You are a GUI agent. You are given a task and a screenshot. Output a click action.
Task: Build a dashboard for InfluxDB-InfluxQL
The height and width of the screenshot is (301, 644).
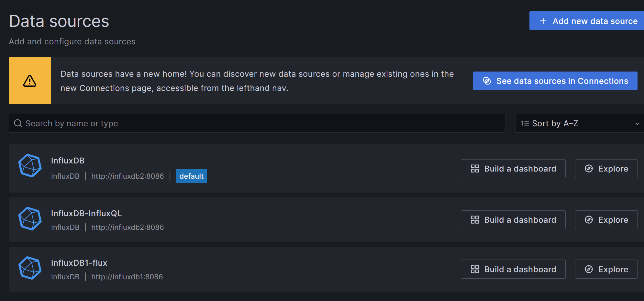[513, 220]
